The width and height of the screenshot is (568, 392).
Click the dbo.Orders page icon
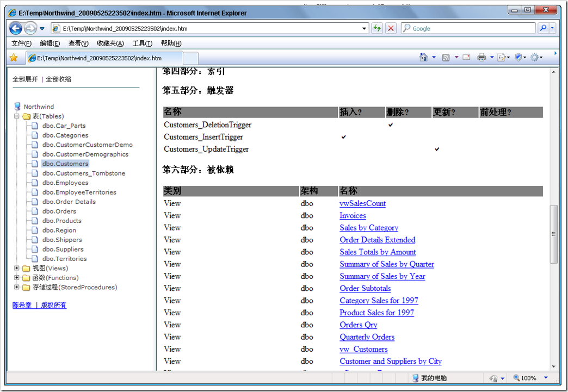pos(35,211)
